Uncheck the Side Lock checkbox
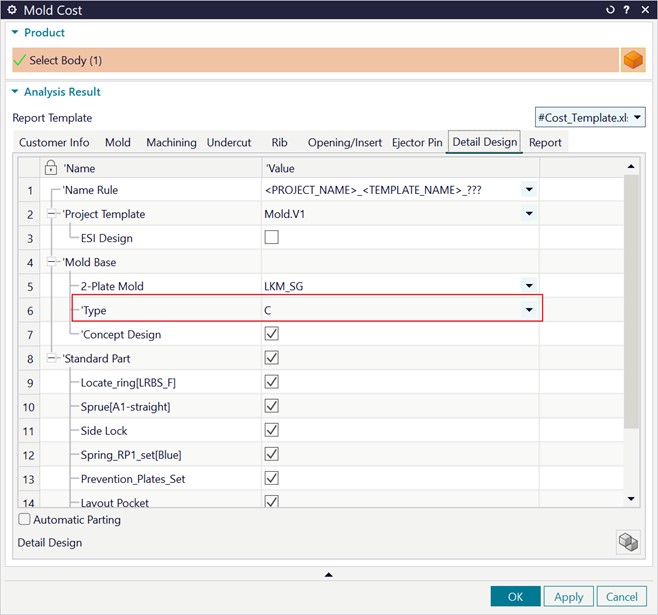Image resolution: width=658 pixels, height=615 pixels. point(272,430)
